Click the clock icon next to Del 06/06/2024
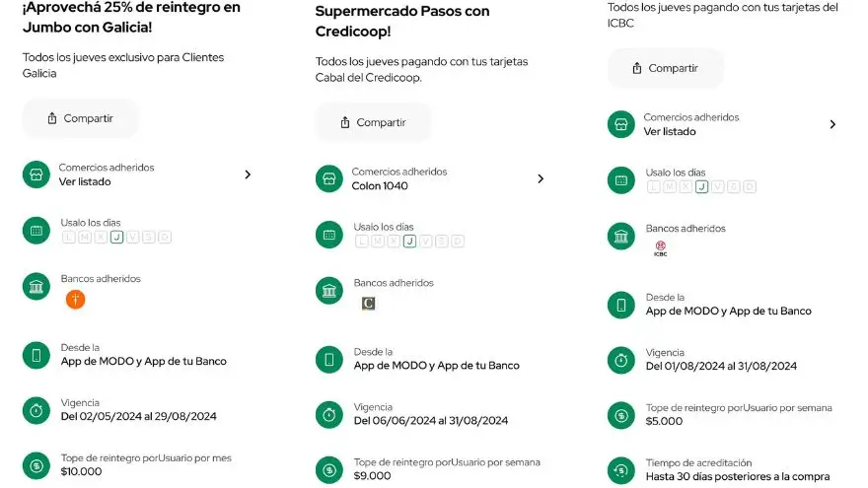The image size is (868, 488). (x=329, y=414)
